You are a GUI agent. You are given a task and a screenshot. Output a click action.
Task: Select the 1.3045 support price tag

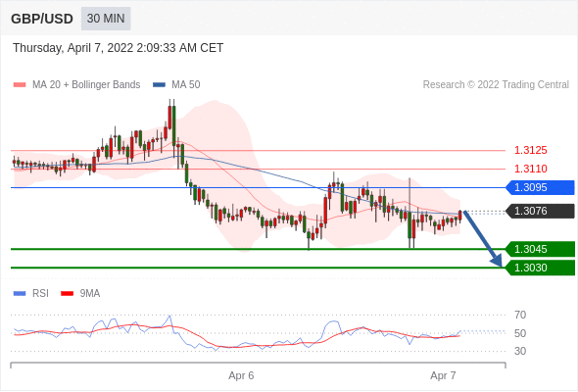coord(540,249)
